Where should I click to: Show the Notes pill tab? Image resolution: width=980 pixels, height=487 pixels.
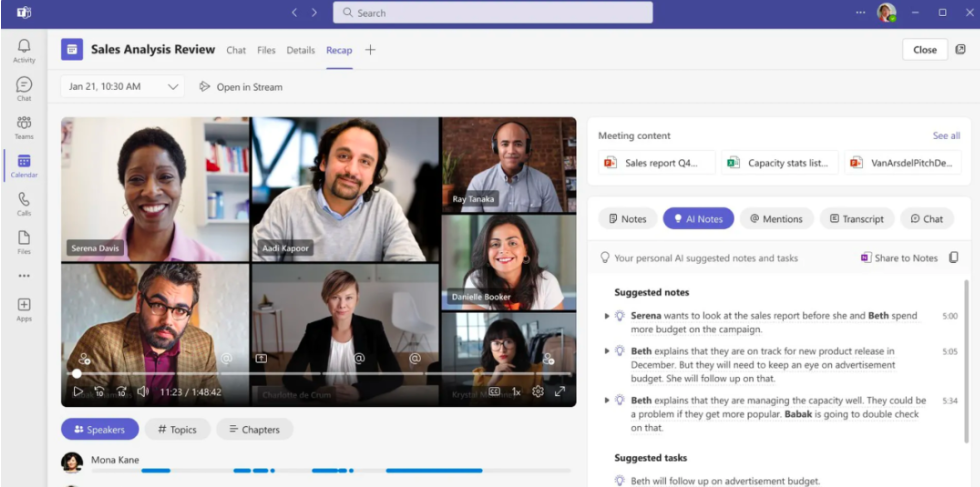point(628,219)
